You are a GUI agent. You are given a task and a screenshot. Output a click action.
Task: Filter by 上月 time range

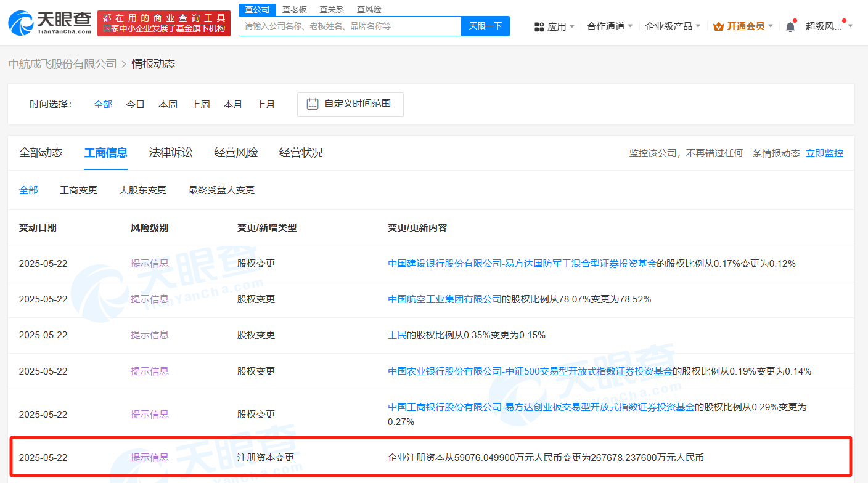[266, 105]
